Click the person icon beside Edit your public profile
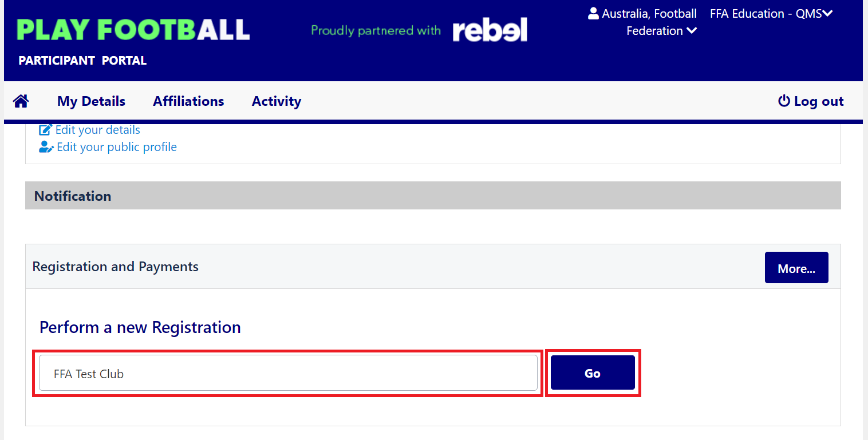The width and height of the screenshot is (868, 440). tap(45, 146)
